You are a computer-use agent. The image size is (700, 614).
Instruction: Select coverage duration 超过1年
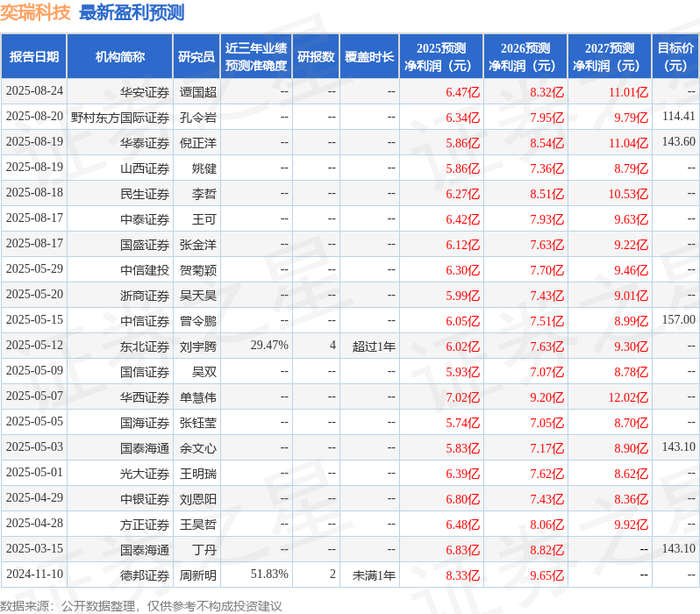(x=374, y=347)
